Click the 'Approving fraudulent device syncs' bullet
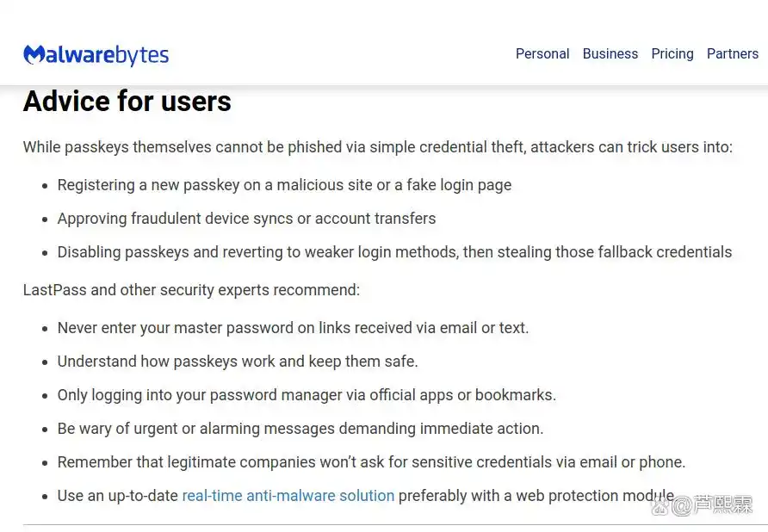768x532 pixels. [x=246, y=219]
